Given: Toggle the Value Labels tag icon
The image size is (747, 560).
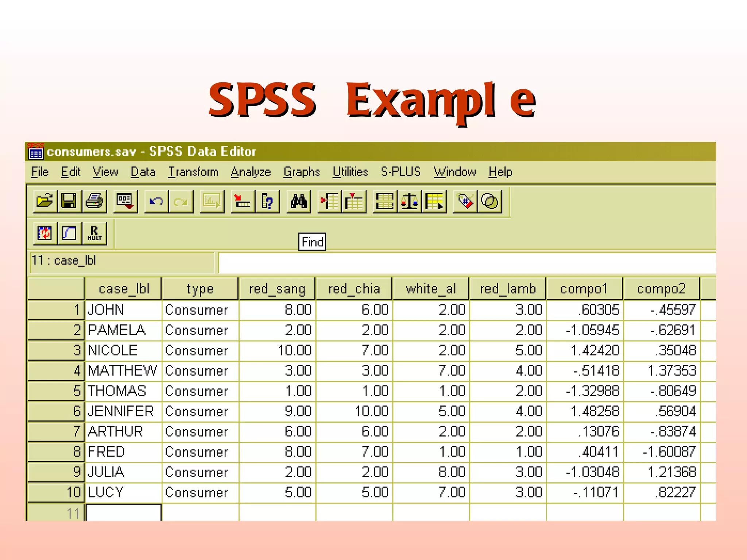Looking at the screenshot, I should click(x=465, y=201).
